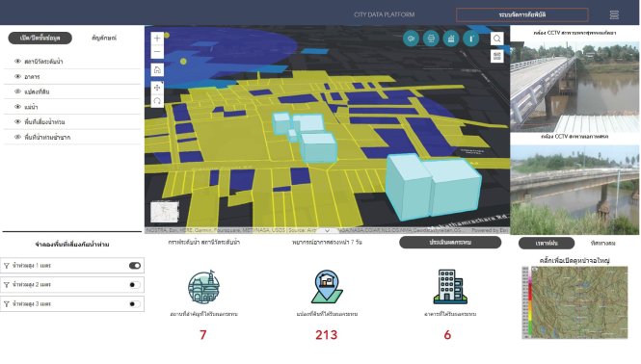Click the overview minimap on the map

(164, 212)
